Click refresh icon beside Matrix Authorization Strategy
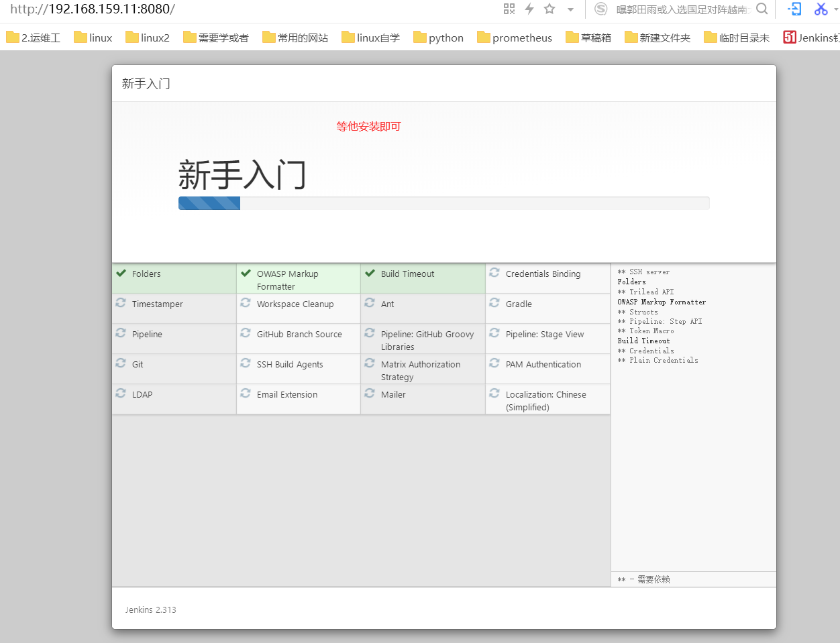This screenshot has width=840, height=643. (x=370, y=363)
